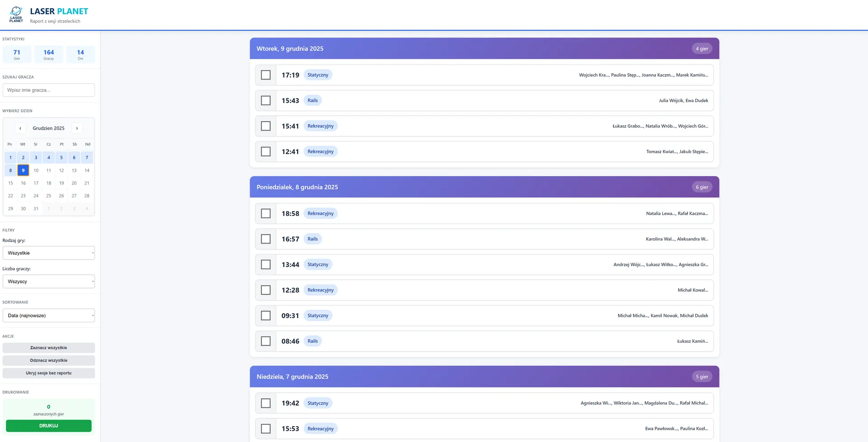Click the Rekreacyjny tag on 12:28 game
This screenshot has width=868, height=442.
321,290
